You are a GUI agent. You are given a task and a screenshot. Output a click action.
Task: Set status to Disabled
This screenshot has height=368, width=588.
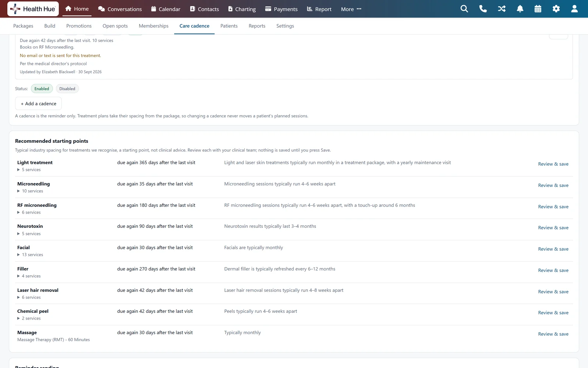point(67,89)
